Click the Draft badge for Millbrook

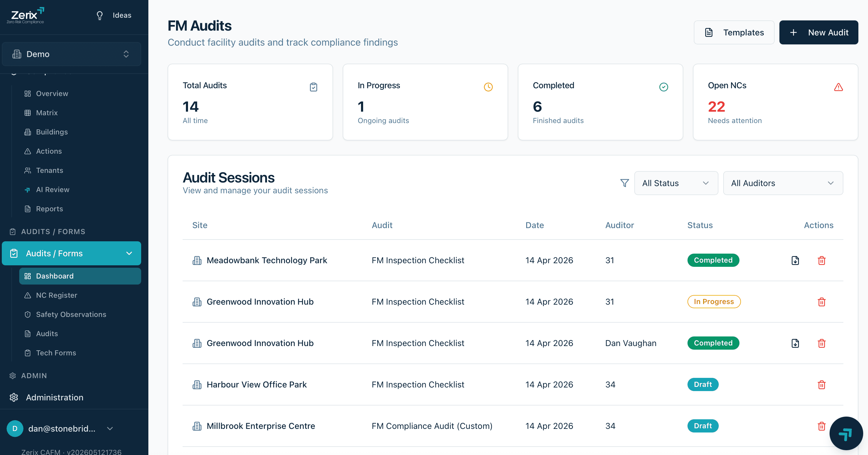point(703,426)
